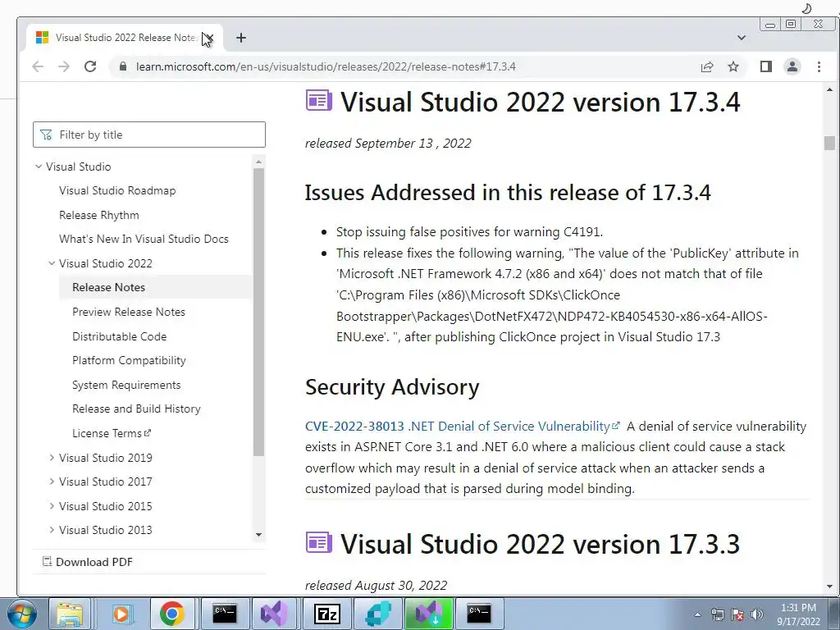This screenshot has height=630, width=840.
Task: Open a new tab with the plus button
Action: 241,38
